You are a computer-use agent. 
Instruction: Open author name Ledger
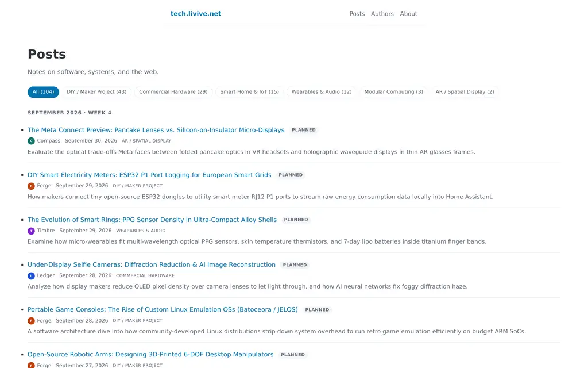click(46, 275)
